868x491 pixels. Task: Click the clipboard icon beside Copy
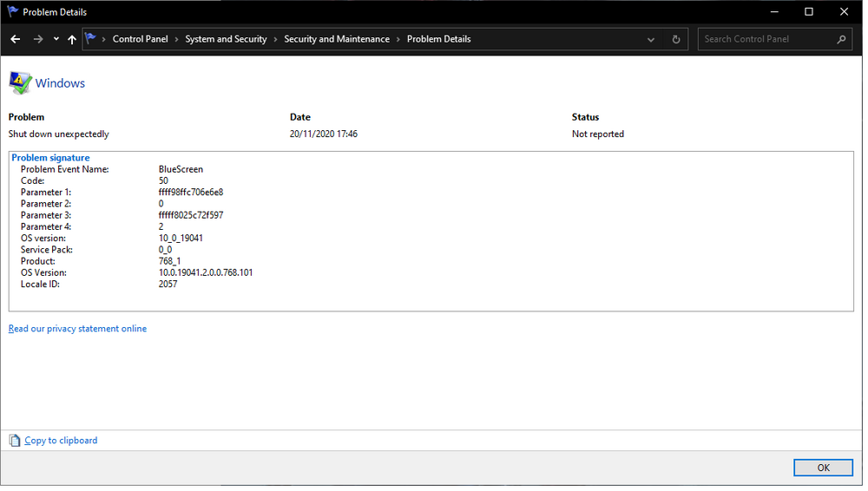[x=15, y=442]
